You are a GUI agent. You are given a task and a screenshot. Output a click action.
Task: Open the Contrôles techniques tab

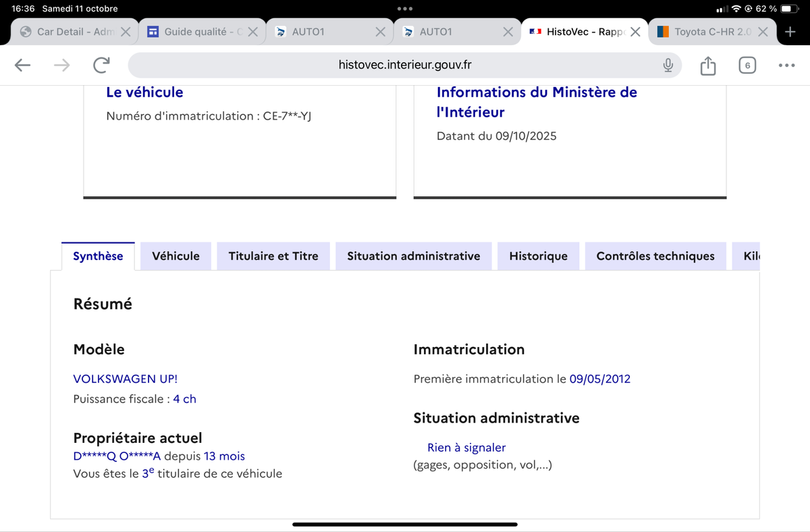655,256
